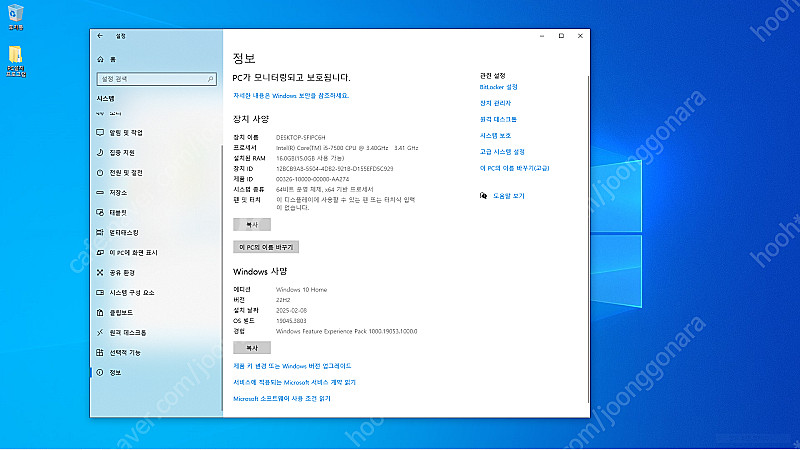Open Power & sleep icon
Screen dimensions: 800x450
tap(100, 172)
